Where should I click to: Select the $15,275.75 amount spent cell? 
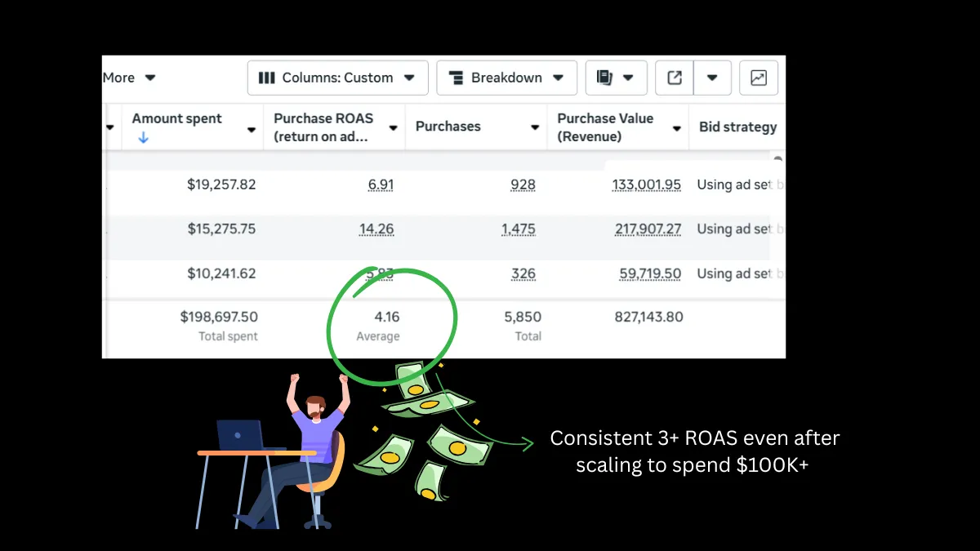tap(221, 229)
